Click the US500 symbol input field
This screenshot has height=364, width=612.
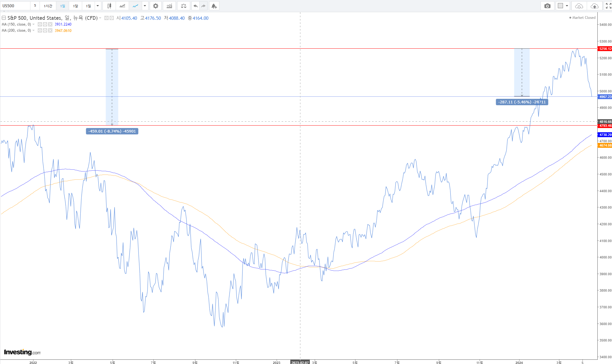pos(15,6)
